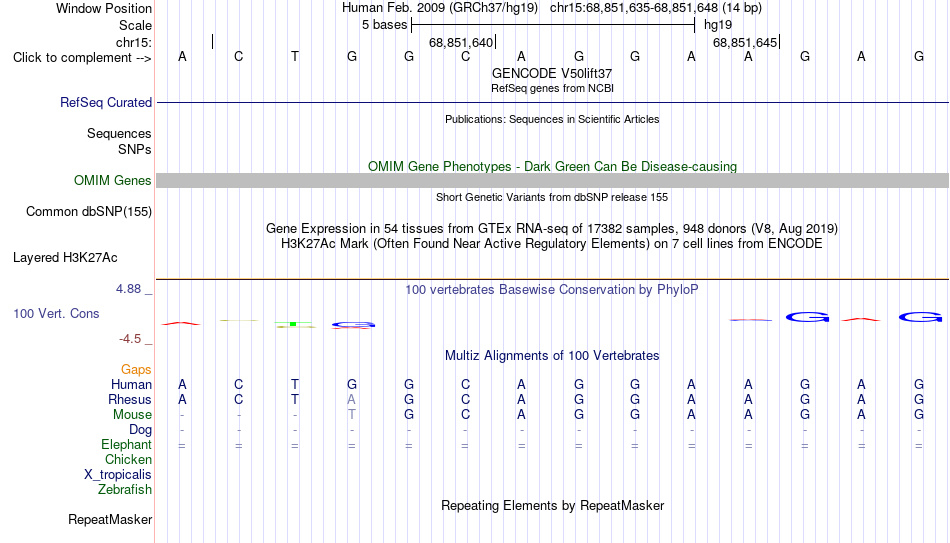Click the GTEx Gene Expression track title
The image size is (950, 543).
pos(552,228)
